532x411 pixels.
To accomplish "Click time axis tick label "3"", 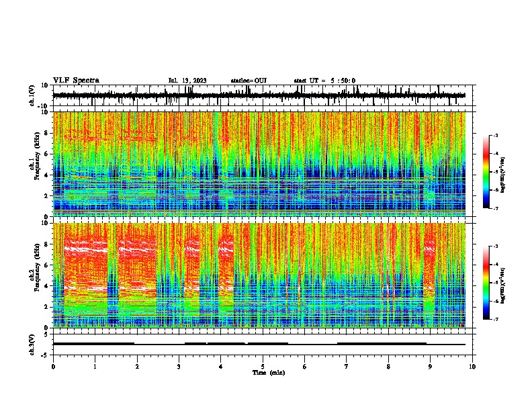I will coord(179,367).
